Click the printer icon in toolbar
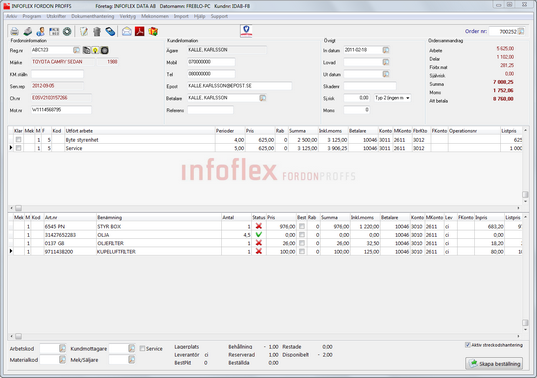 (14, 32)
